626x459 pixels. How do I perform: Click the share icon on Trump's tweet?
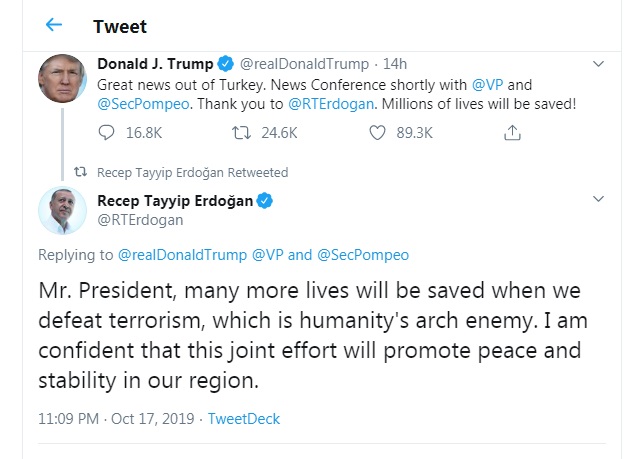511,131
